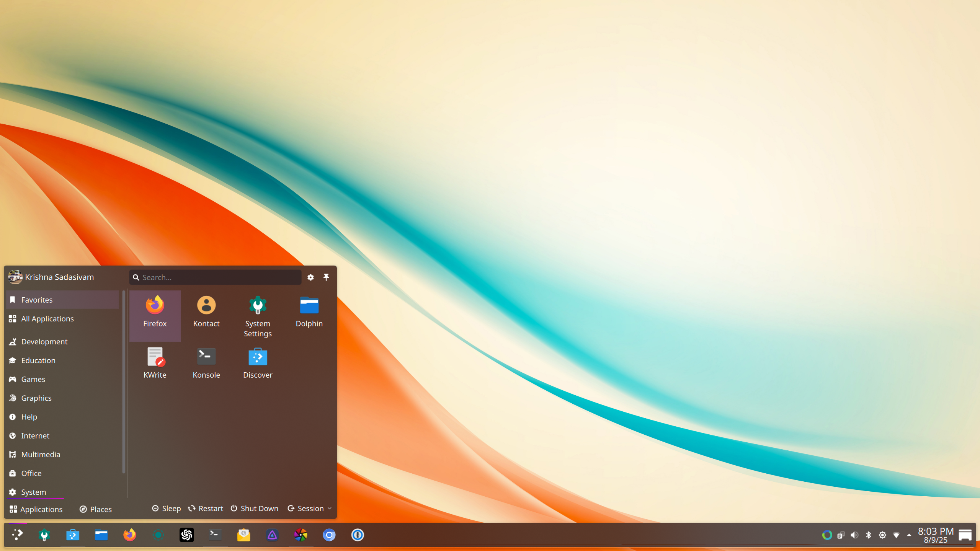Screen dimensions: 980x551
Task: Open the Graphics application category
Action: (36, 398)
